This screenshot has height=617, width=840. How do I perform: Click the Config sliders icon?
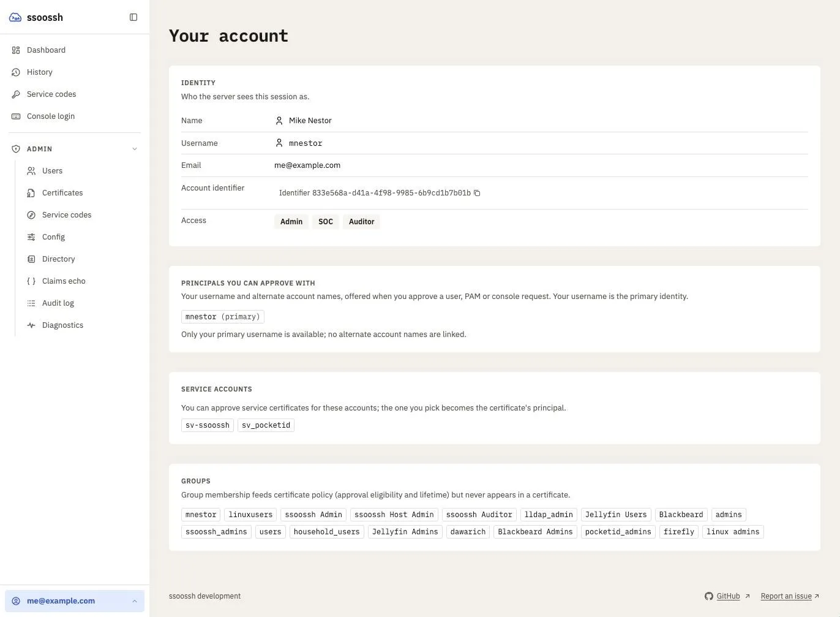(x=31, y=237)
